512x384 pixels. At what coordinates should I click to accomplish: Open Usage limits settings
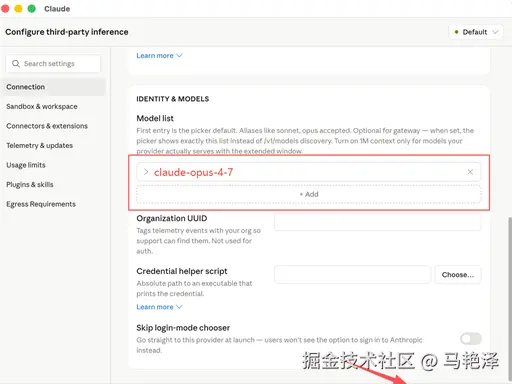pyautogui.click(x=26, y=165)
